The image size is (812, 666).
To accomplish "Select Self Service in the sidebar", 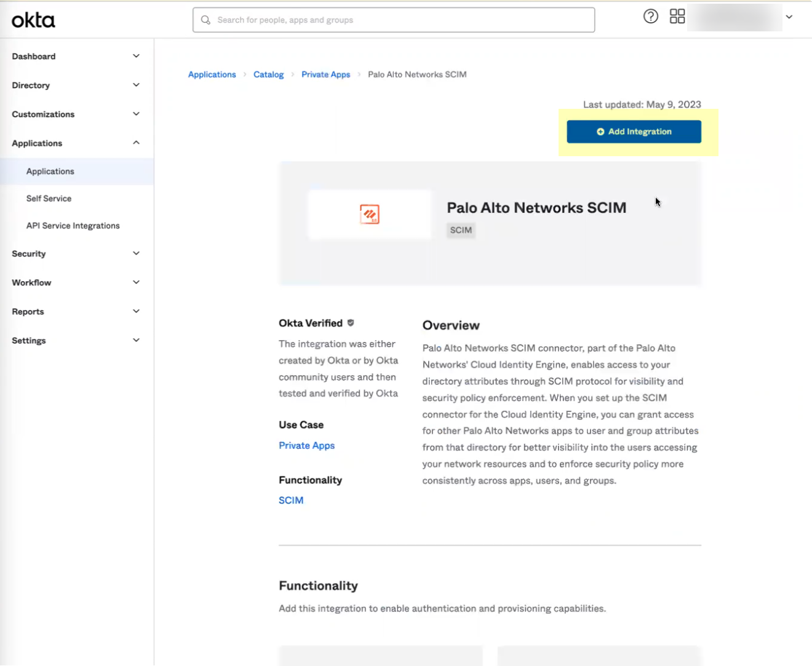I will 49,198.
